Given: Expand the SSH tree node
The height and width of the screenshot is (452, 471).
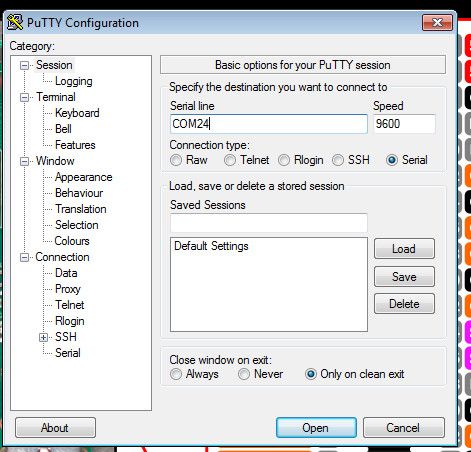Looking at the screenshot, I should [43, 338].
